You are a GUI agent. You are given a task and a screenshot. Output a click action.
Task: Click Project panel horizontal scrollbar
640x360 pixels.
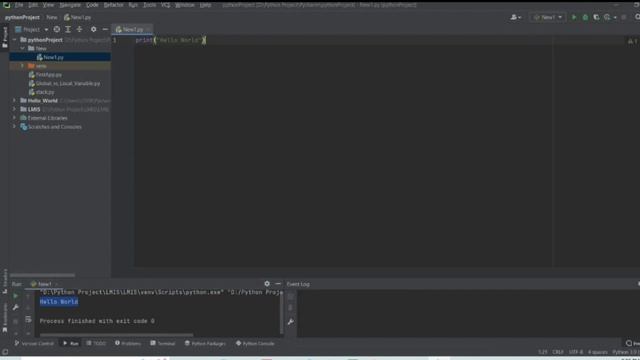pos(42,275)
